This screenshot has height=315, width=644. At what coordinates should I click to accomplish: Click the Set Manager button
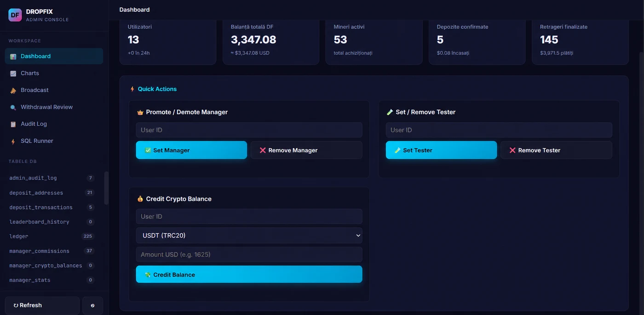(x=191, y=150)
